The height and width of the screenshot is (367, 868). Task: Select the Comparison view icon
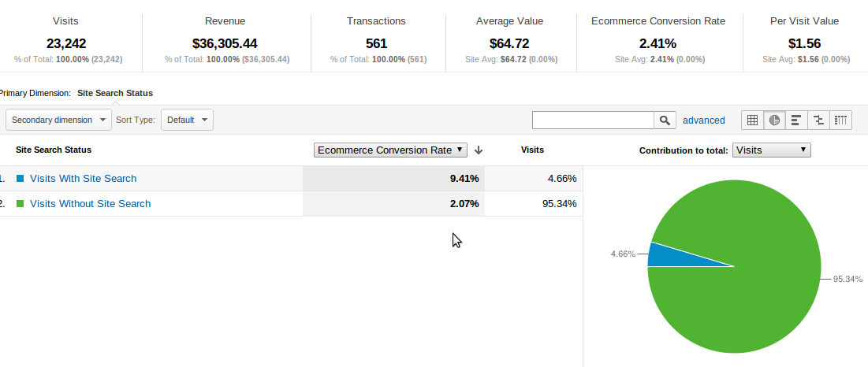(x=818, y=120)
